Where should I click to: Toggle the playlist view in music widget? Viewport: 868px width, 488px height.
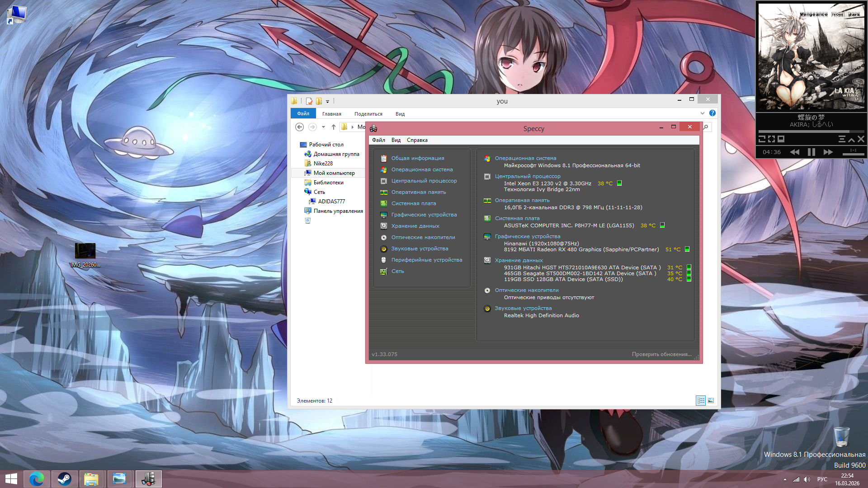pyautogui.click(x=842, y=139)
